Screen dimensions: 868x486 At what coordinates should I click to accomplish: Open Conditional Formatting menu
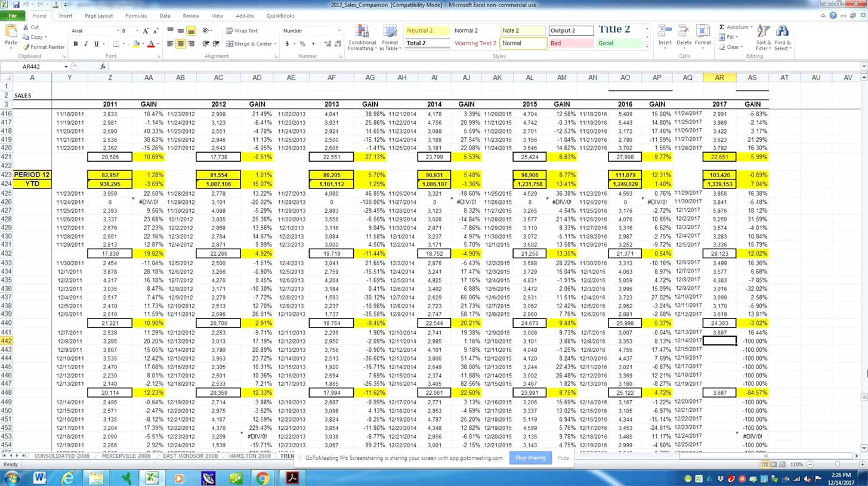point(362,38)
